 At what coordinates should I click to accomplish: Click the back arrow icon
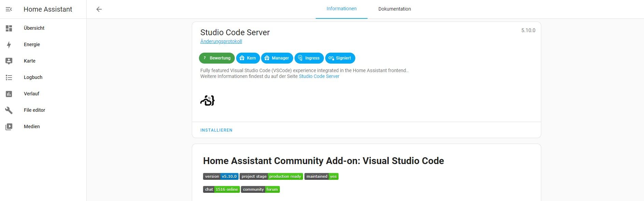coord(99,9)
